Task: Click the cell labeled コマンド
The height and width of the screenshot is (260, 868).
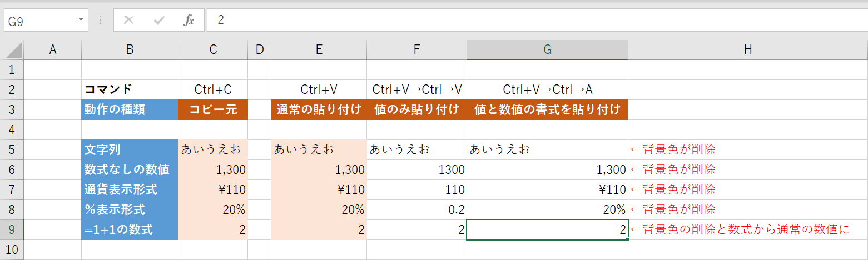Action: (x=130, y=89)
